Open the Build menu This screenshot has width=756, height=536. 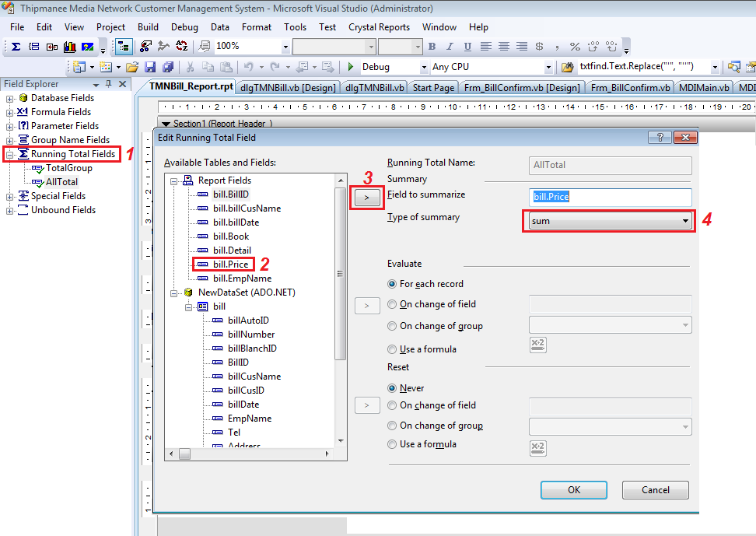[148, 27]
